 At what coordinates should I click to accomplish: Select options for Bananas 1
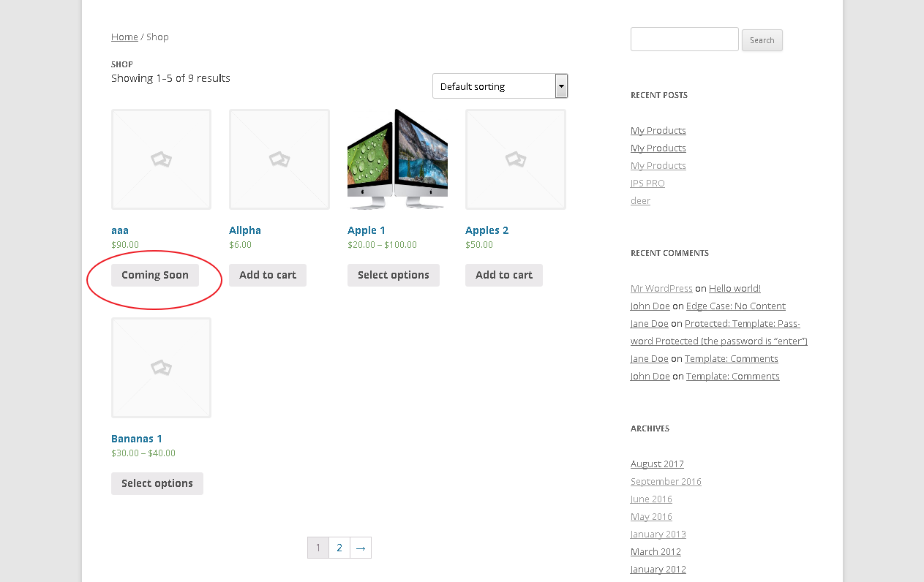157,483
